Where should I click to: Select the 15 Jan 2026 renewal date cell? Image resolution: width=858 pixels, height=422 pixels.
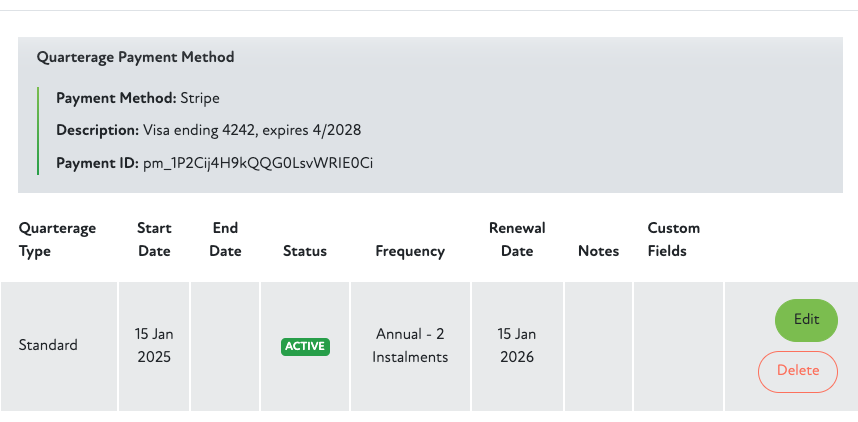(x=517, y=345)
